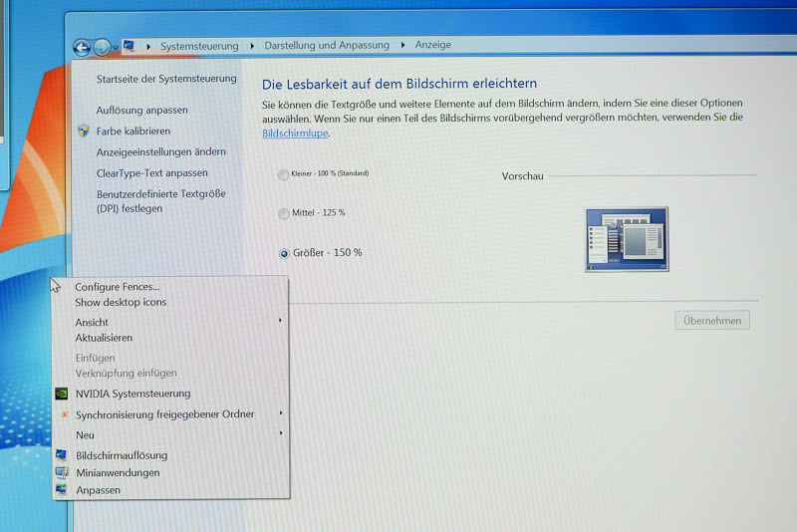
Task: Open recent pages dropdown next to Forward
Action: click(x=116, y=48)
